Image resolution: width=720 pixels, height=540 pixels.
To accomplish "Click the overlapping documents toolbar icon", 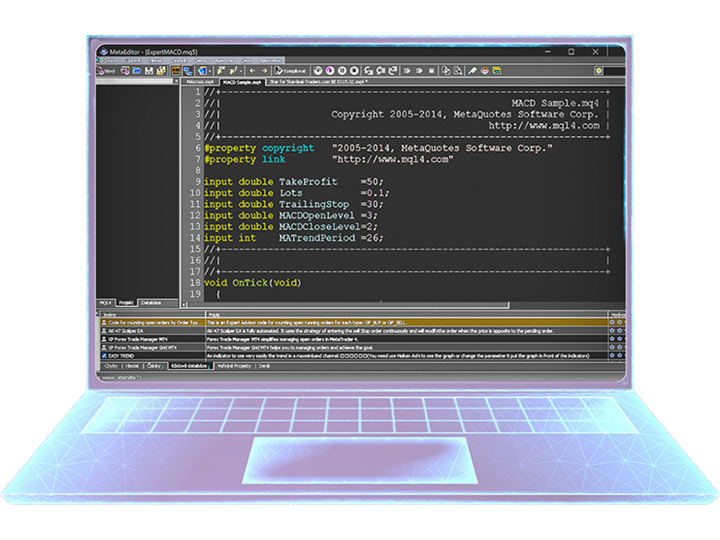I will (445, 71).
